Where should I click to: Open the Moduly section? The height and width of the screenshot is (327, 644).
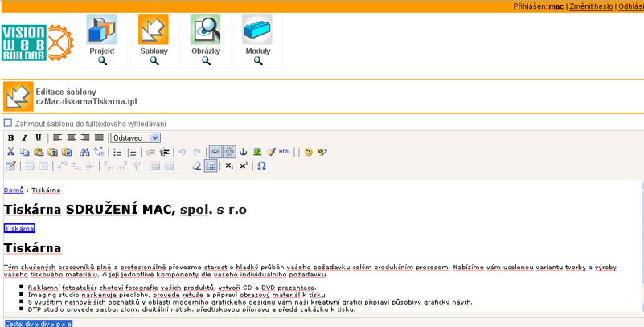click(257, 38)
